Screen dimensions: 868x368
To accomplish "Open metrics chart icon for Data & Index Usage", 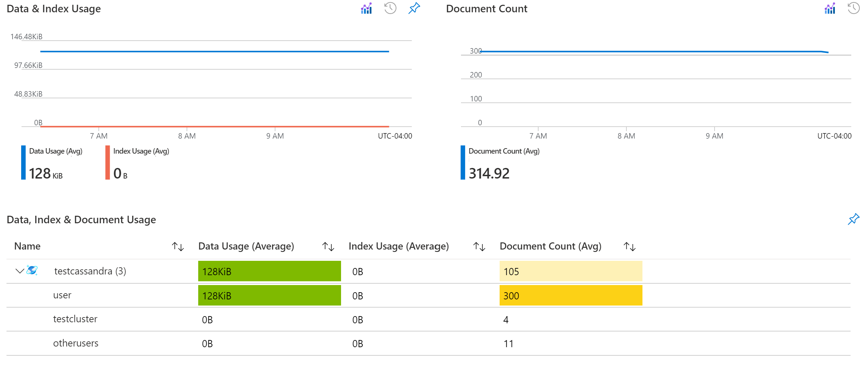I will (366, 9).
